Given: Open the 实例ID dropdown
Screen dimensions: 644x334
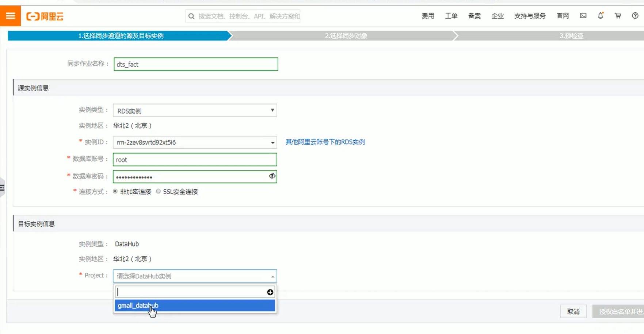Looking at the screenshot, I should pos(272,142).
